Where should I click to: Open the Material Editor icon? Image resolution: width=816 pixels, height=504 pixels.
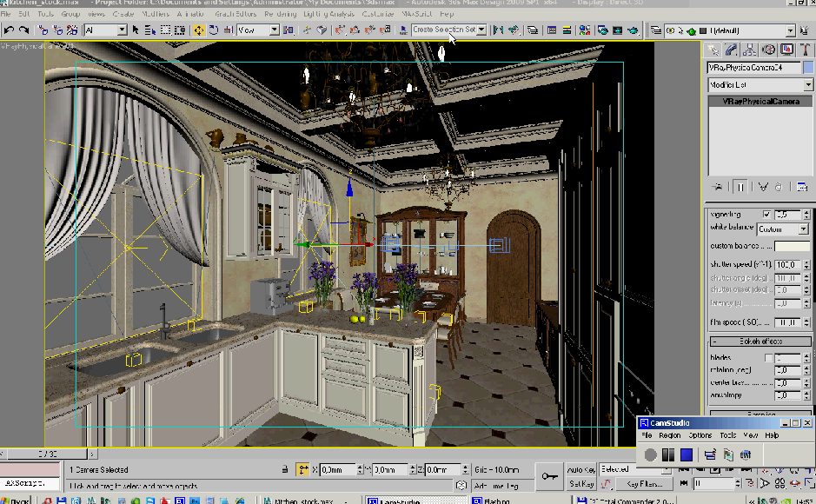[x=585, y=30]
